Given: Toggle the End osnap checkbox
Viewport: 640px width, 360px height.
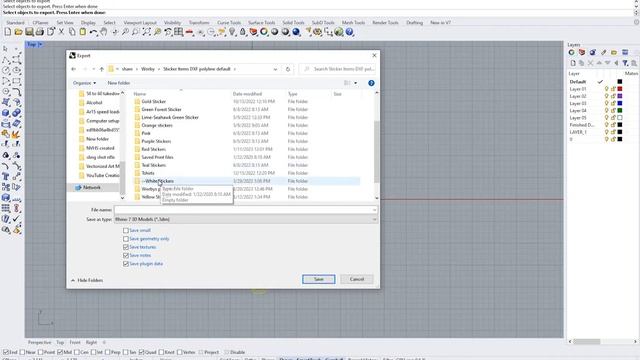Looking at the screenshot, I should 6,352.
